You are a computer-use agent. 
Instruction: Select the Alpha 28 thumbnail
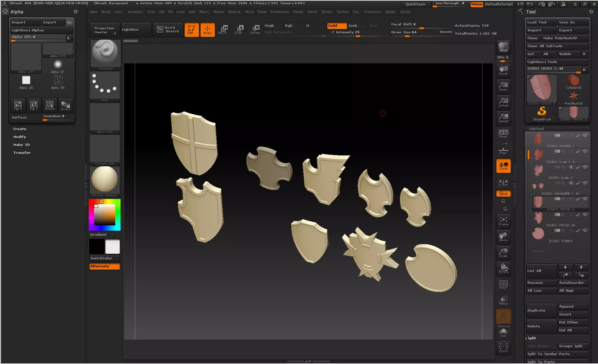pyautogui.click(x=26, y=83)
